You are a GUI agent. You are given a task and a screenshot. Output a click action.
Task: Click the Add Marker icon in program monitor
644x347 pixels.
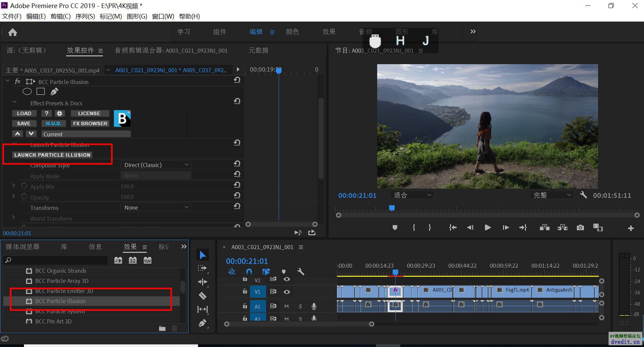[395, 228]
